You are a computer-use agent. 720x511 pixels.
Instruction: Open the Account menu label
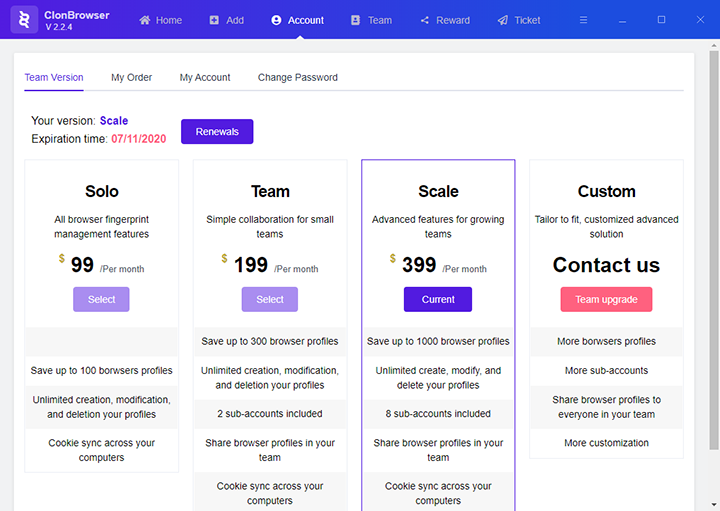pos(305,20)
